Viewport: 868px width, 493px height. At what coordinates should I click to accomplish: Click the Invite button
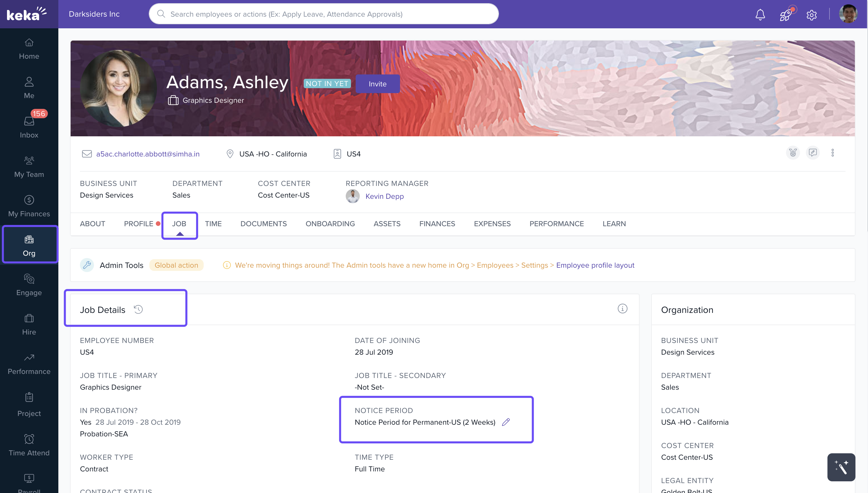tap(377, 84)
